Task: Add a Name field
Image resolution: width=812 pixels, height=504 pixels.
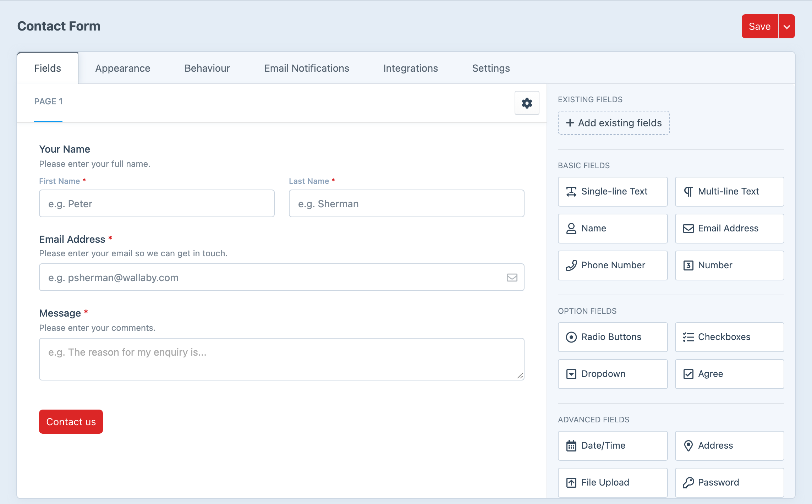Action: click(613, 229)
